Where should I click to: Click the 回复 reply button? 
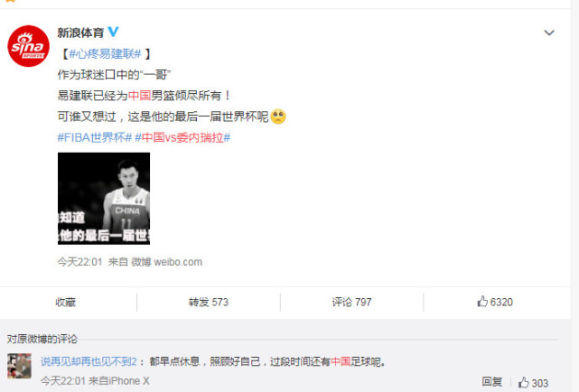click(492, 382)
